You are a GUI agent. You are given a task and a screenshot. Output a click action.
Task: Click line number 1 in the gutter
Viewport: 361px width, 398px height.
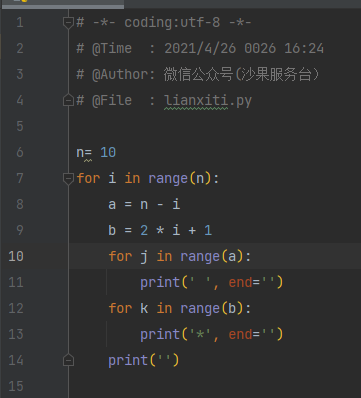pos(20,23)
